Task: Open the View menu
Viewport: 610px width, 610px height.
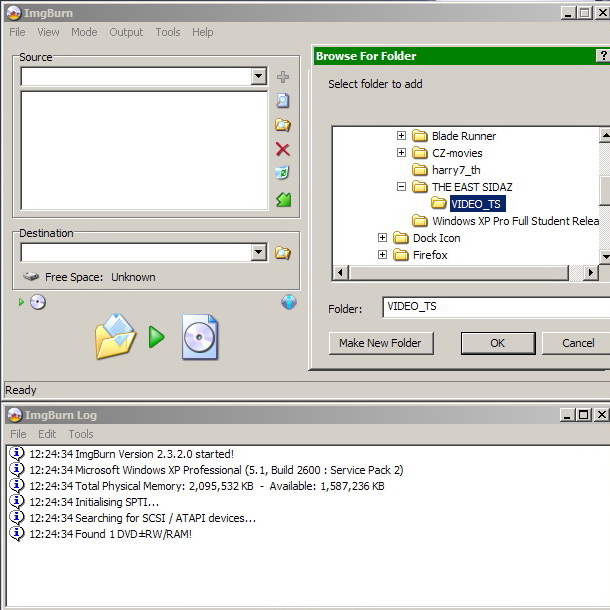Action: tap(48, 32)
